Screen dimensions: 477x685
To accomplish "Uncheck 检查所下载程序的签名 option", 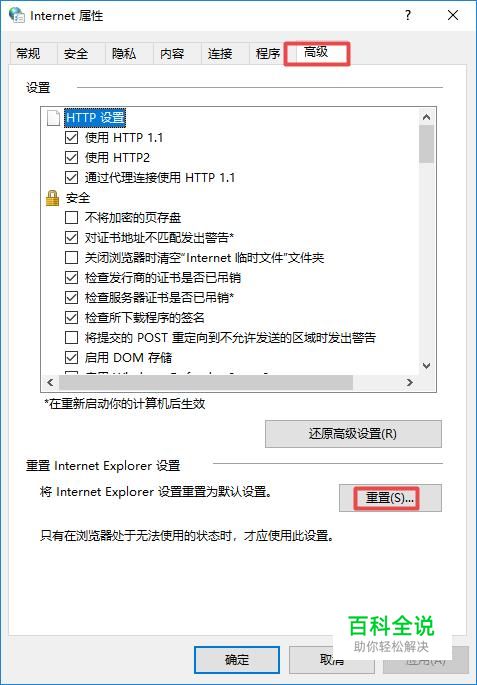I will (x=71, y=318).
